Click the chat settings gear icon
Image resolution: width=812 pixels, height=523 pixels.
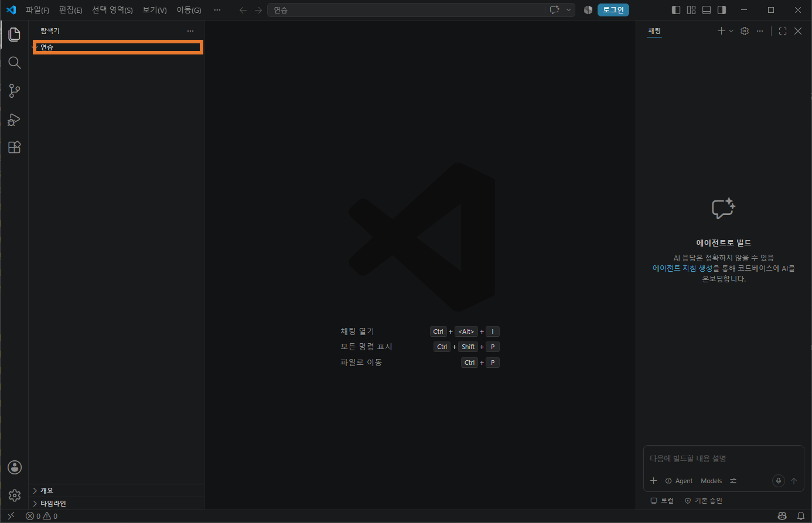pyautogui.click(x=745, y=31)
